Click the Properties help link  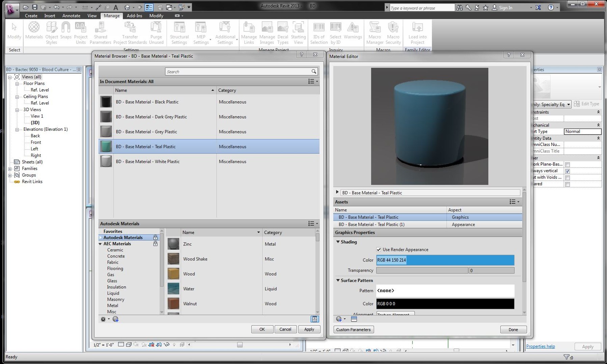[541, 346]
